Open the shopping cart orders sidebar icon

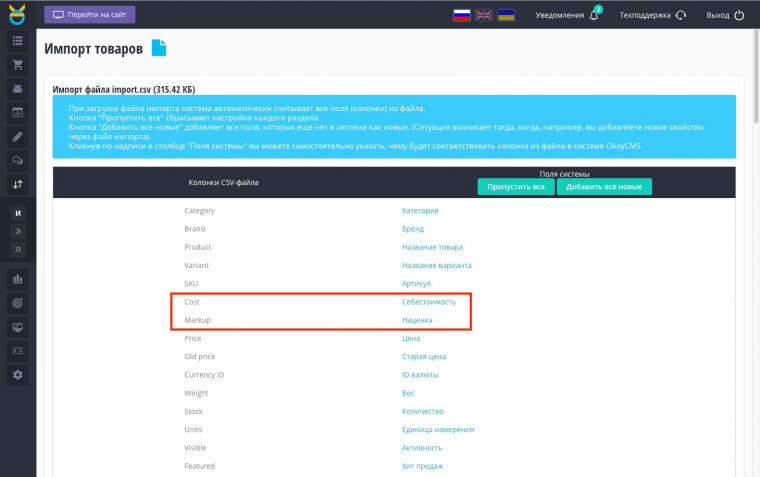click(17, 65)
